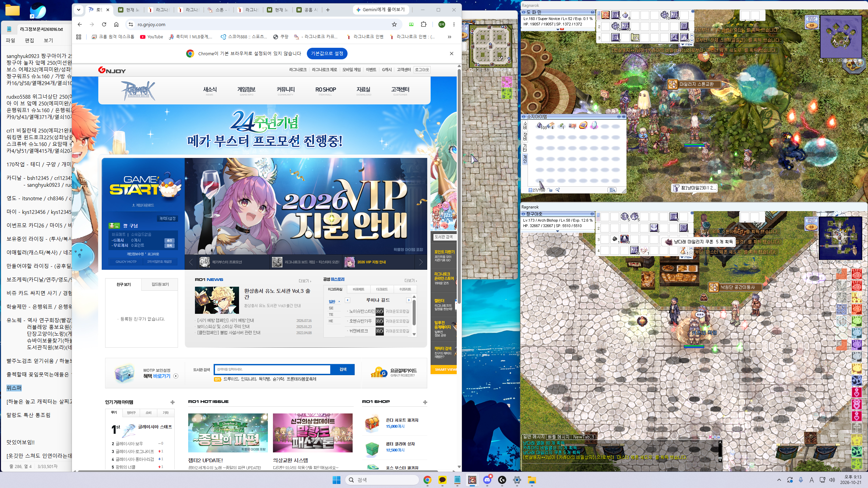This screenshot has width=868, height=488.
Task: Open Discord from the taskbar
Action: point(487,480)
